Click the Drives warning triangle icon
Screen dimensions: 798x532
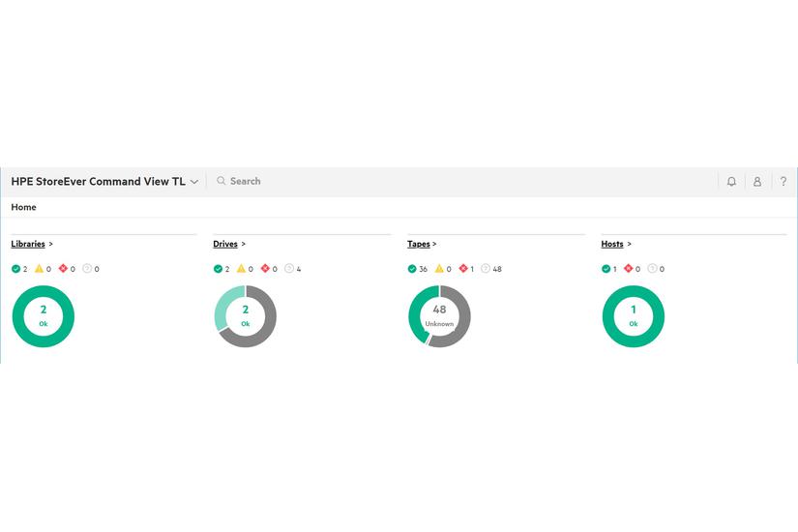click(x=241, y=268)
